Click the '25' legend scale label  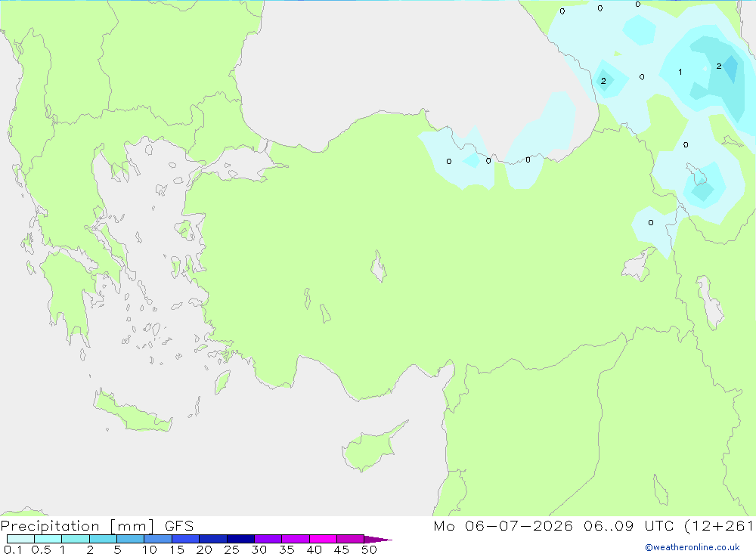pyautogui.click(x=231, y=549)
